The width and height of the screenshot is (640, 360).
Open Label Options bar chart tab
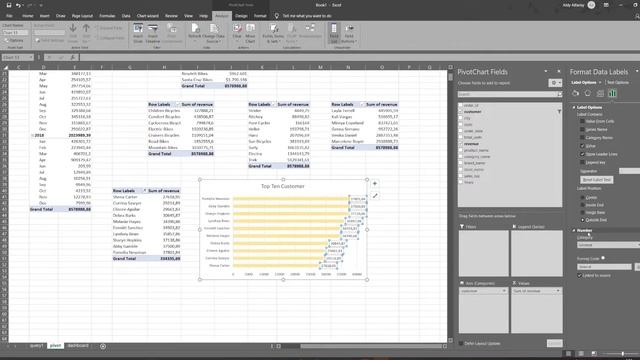[612, 93]
